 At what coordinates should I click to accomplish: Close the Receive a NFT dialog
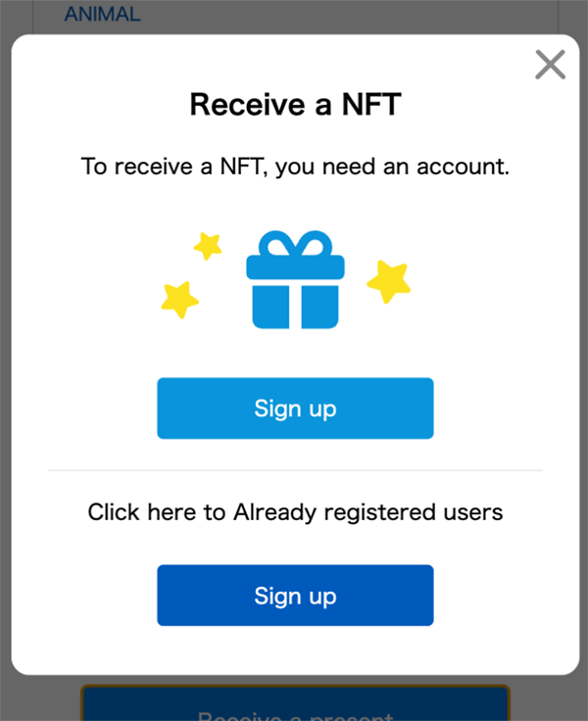pyautogui.click(x=551, y=65)
